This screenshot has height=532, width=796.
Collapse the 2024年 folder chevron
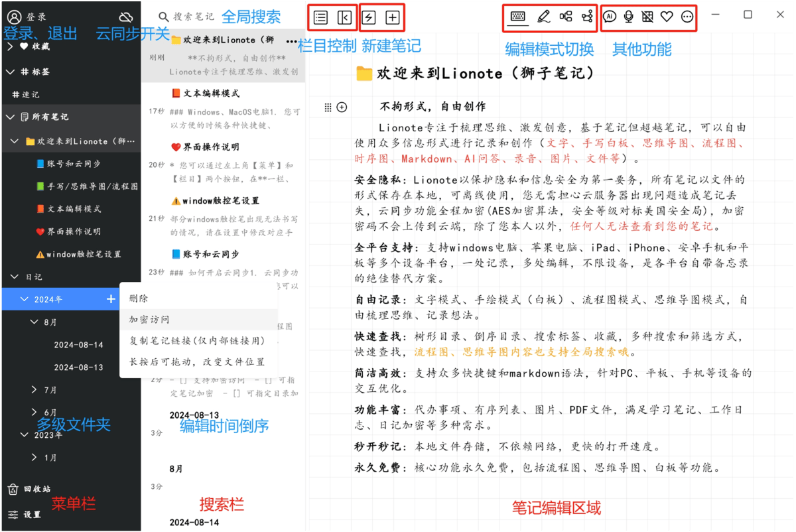[25, 299]
